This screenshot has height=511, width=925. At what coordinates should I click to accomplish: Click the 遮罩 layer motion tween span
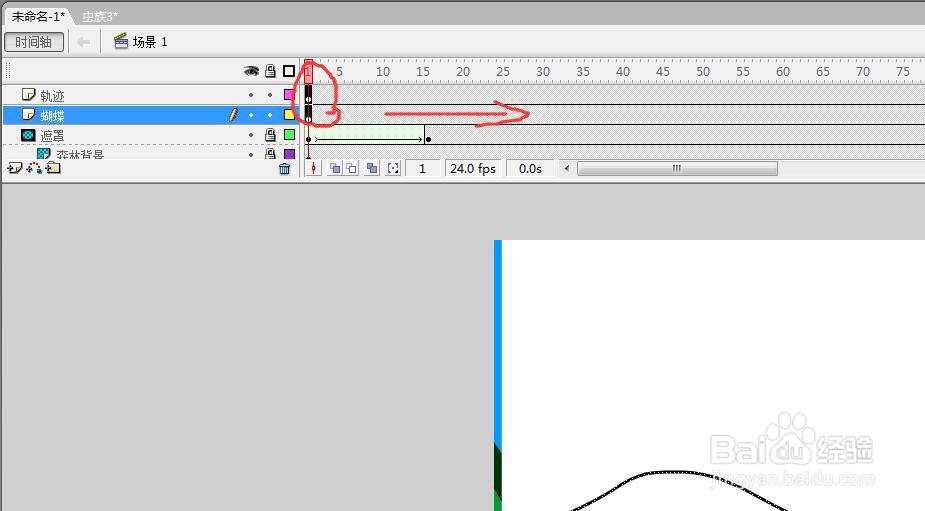[369, 135]
